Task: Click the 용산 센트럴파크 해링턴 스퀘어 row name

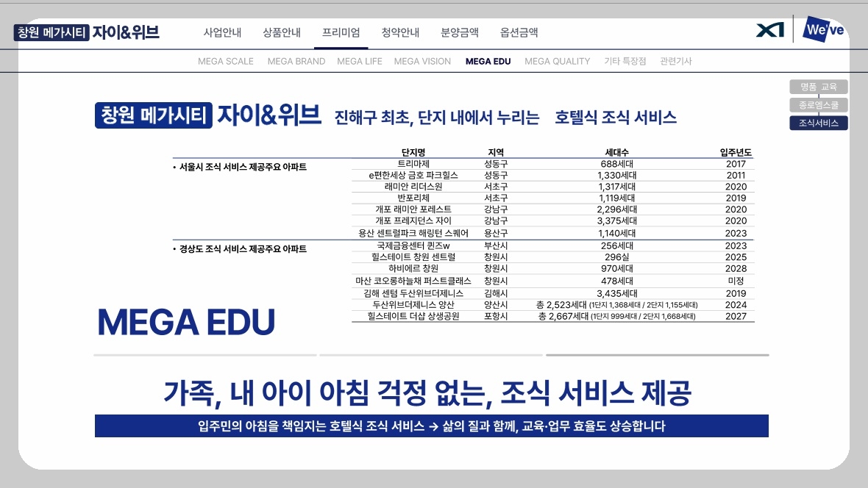Action: (413, 234)
